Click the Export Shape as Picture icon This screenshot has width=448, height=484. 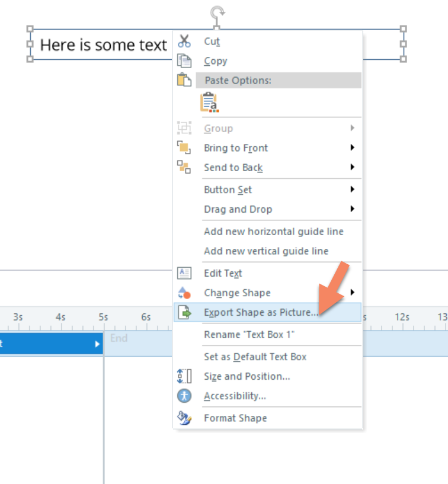pos(184,313)
